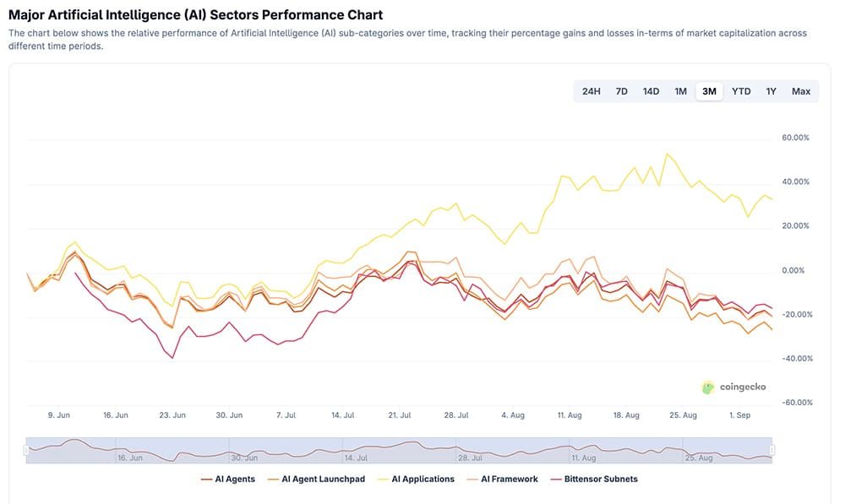This screenshot has height=504, width=845.
Task: Click Bittensor Subnets low near 23 Jun
Action: coord(172,358)
